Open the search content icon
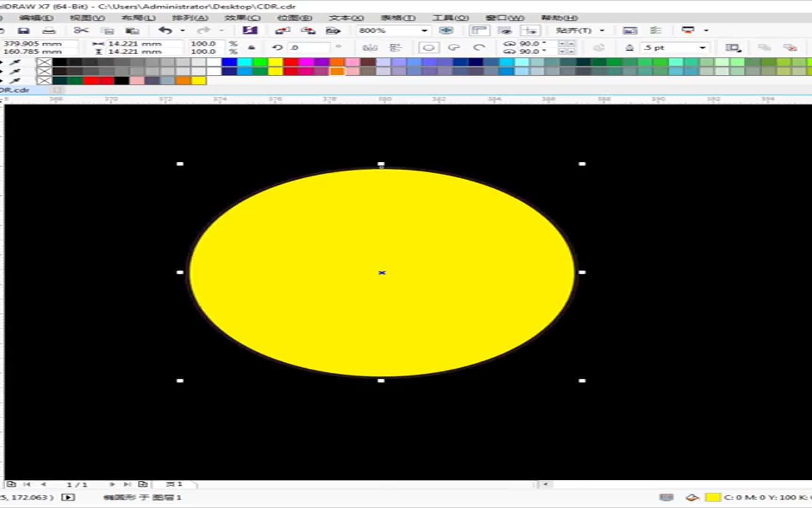 (x=250, y=31)
